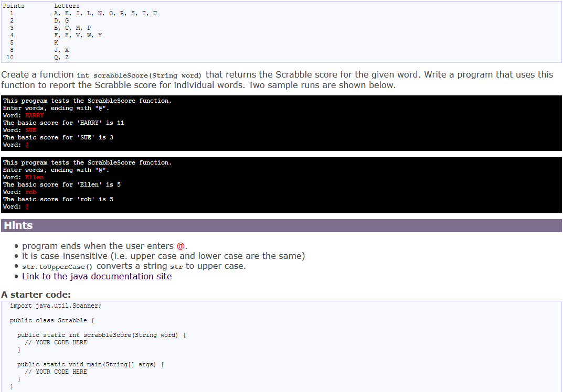Viewport: 563px width, 392px height.
Task: Click the 'str.toUpperCase()' code snippet in hints
Action: click(57, 266)
